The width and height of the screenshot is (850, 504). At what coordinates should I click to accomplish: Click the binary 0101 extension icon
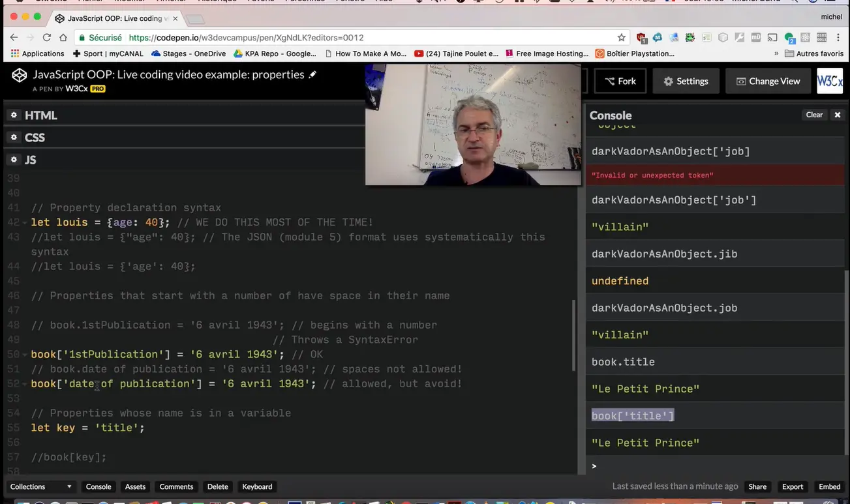click(822, 38)
